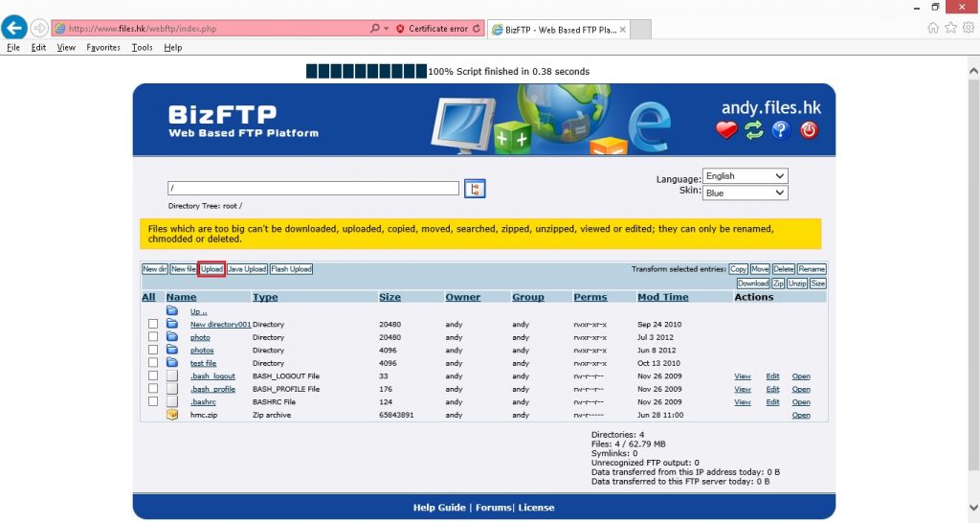Viewport: 980px width, 523px height.
Task: Click the Move button
Action: (x=760, y=269)
